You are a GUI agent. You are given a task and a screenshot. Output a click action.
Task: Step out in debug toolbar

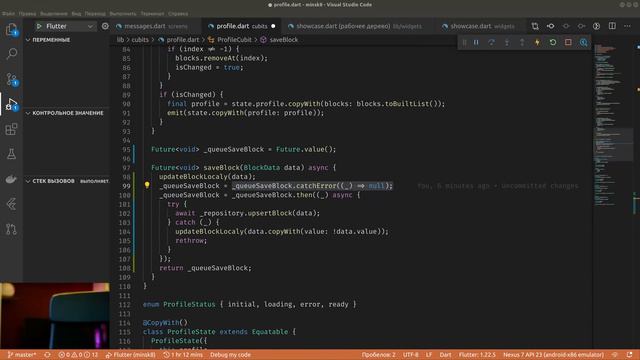522,42
